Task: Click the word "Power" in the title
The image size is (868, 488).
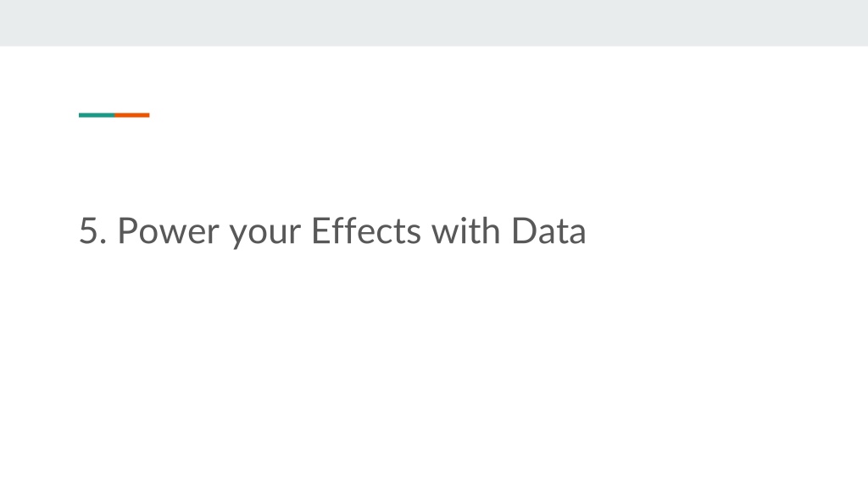Action: (x=169, y=231)
